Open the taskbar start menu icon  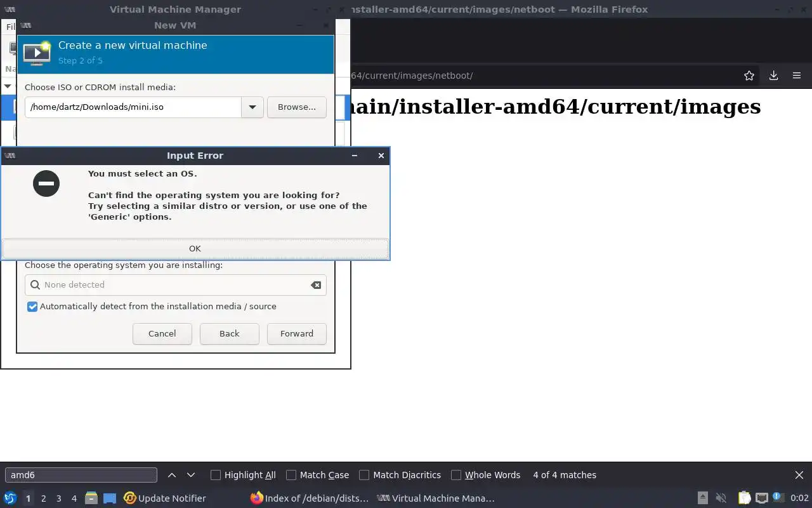click(x=10, y=498)
